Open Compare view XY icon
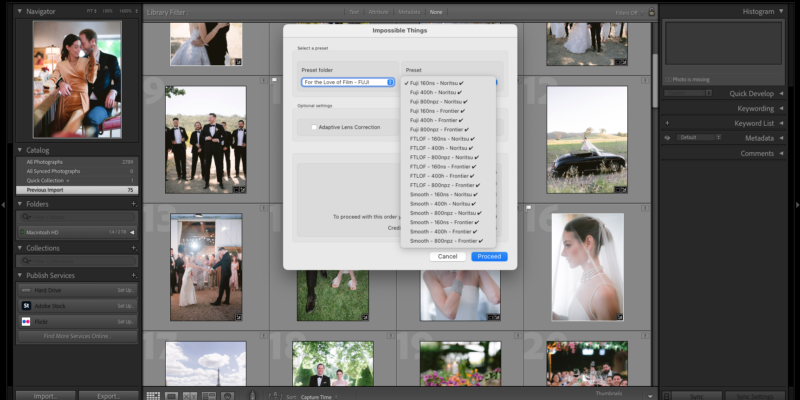Screen dimensions: 800x400 190,396
